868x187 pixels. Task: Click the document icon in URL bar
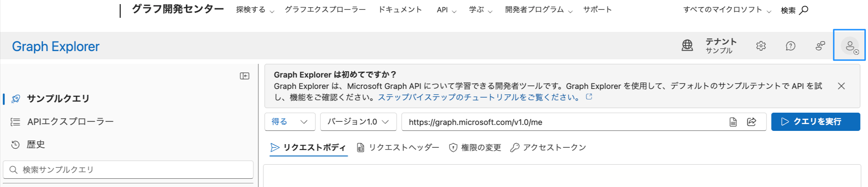733,122
